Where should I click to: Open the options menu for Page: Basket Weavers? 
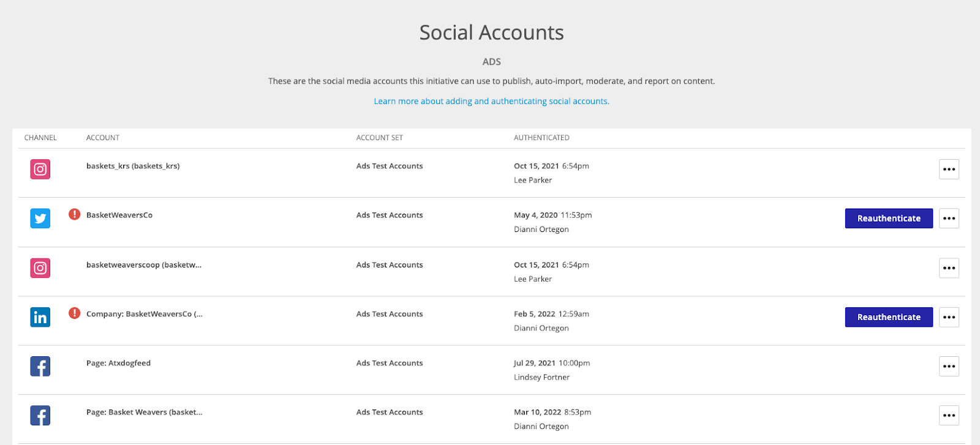(x=949, y=415)
